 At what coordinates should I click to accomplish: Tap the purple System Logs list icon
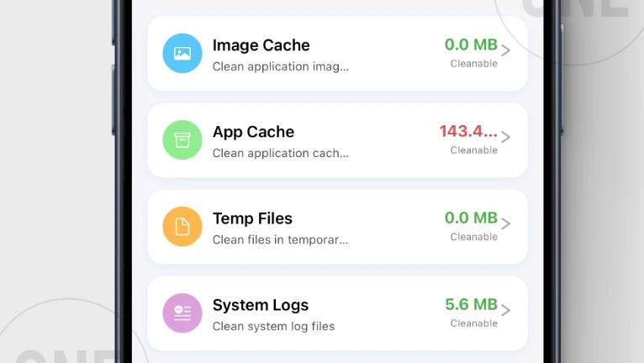click(182, 313)
